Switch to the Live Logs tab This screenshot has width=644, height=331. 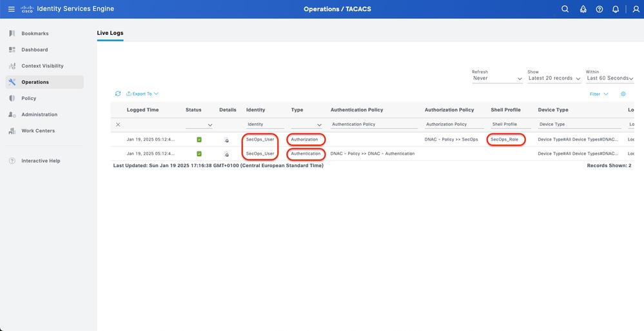(x=110, y=33)
